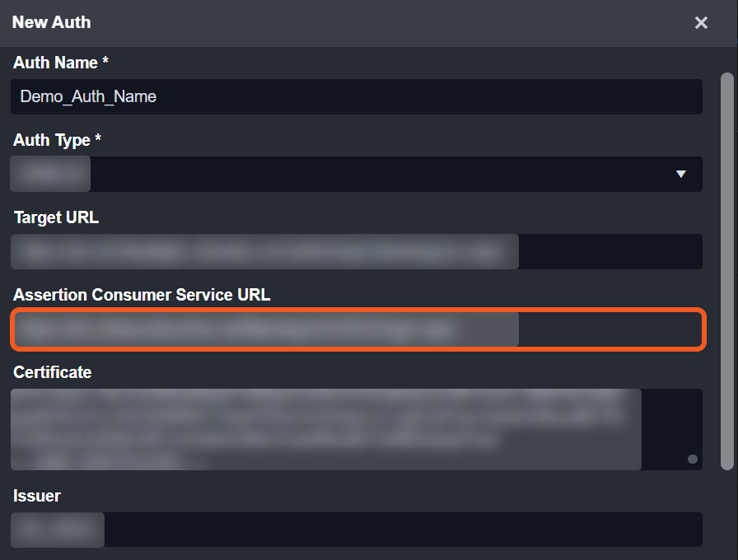
Task: Click the dialog's vertical scrollbar
Action: point(726,272)
